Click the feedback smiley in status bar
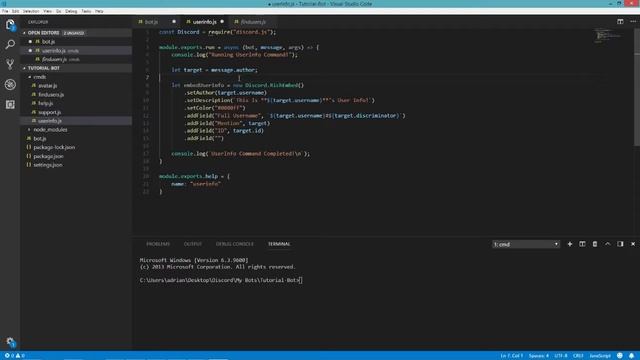 point(620,356)
